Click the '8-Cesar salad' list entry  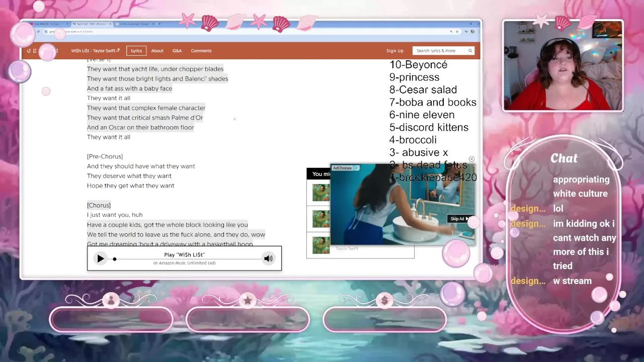click(423, 90)
